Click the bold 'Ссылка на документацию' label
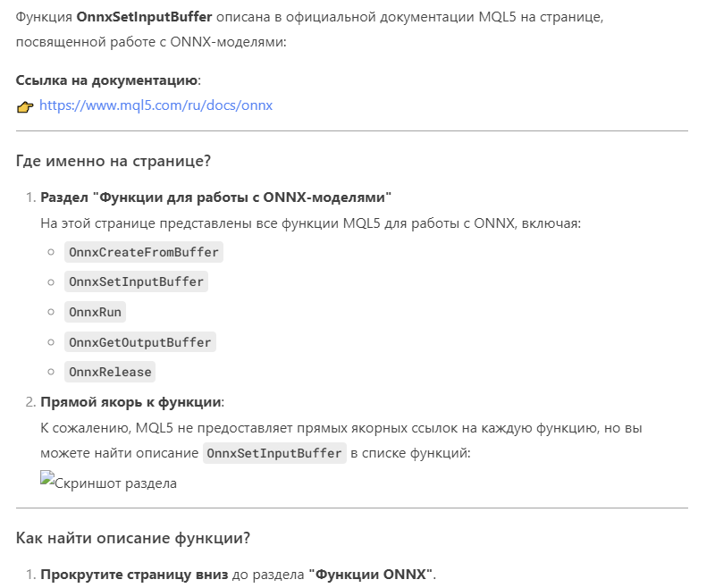This screenshot has height=588, width=715. point(106,80)
